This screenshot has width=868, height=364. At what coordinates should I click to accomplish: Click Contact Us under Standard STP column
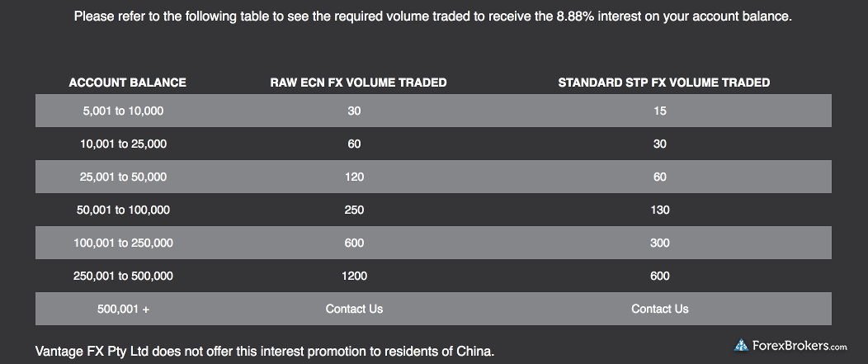pyautogui.click(x=660, y=309)
